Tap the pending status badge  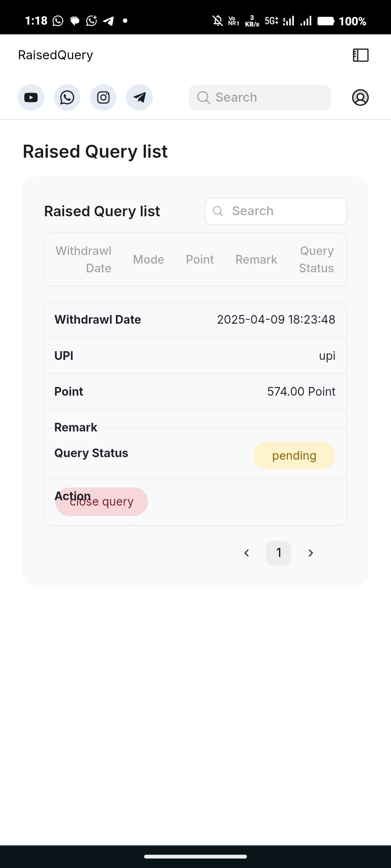pos(294,456)
